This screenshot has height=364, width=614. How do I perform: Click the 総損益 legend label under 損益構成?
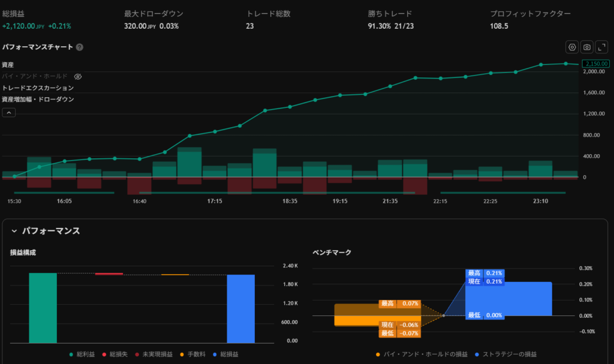(229, 354)
